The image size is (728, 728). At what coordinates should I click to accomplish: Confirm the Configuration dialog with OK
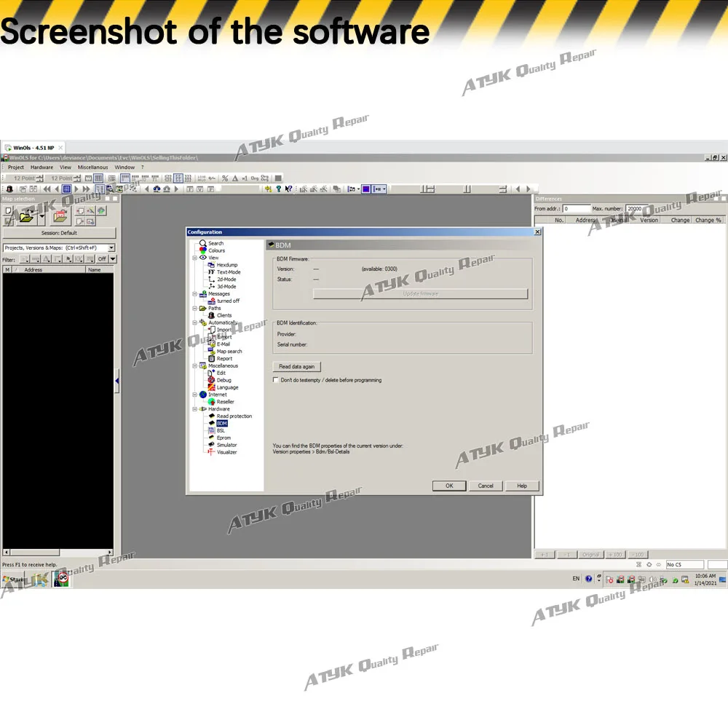[x=449, y=486]
